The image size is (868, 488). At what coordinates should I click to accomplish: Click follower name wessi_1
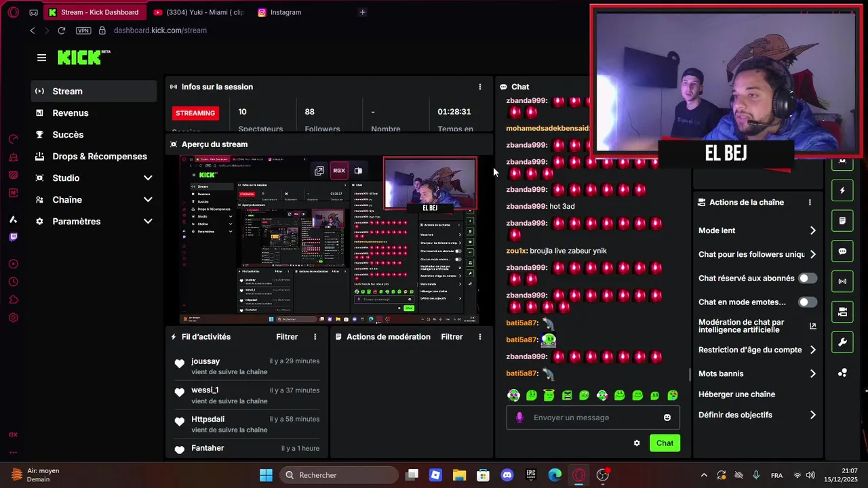[205, 390]
